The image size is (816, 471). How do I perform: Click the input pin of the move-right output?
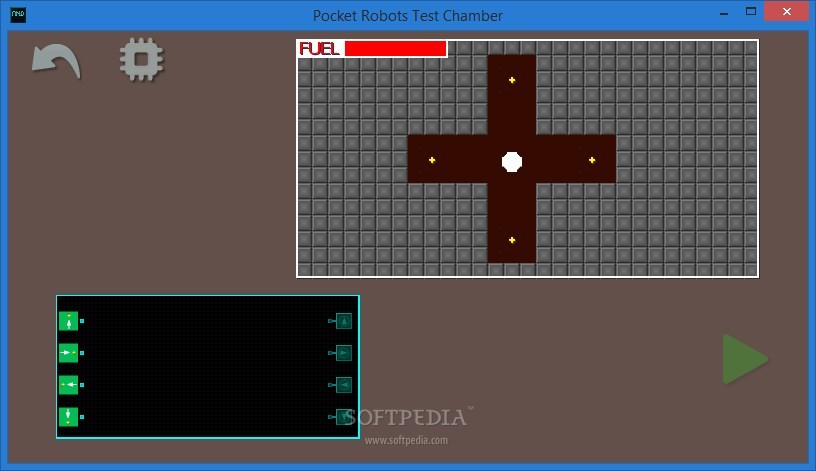click(x=331, y=353)
